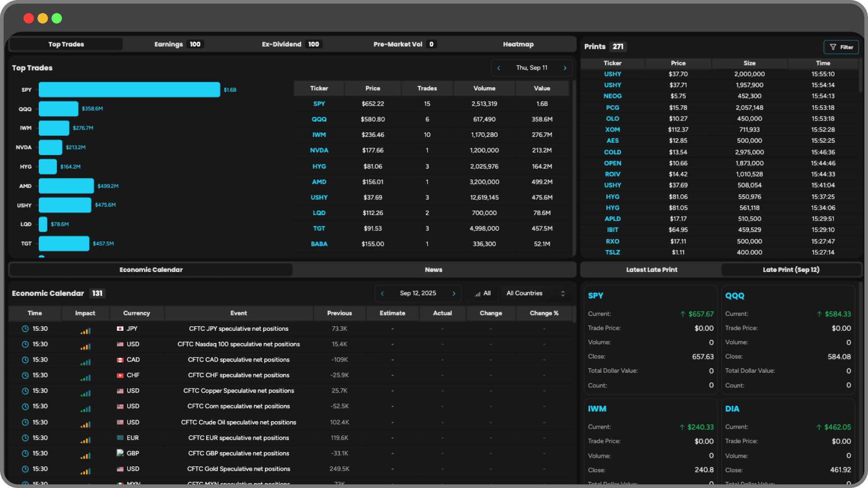Image resolution: width=868 pixels, height=488 pixels.
Task: Click impact bars icon for Crude Oil row
Action: (x=85, y=424)
